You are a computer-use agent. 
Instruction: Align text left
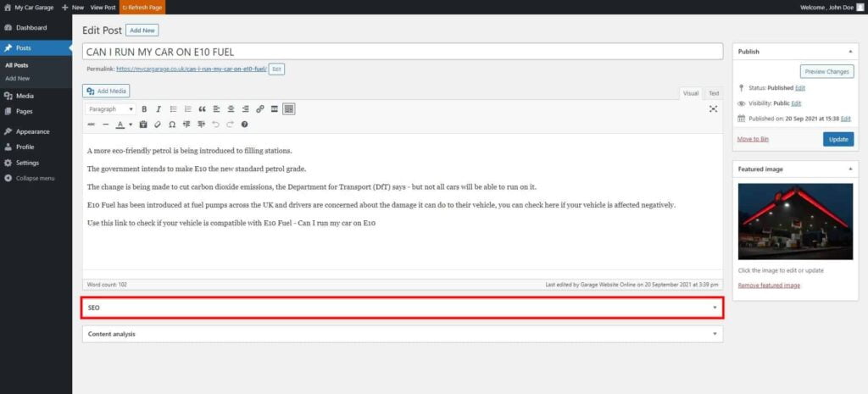tap(216, 109)
